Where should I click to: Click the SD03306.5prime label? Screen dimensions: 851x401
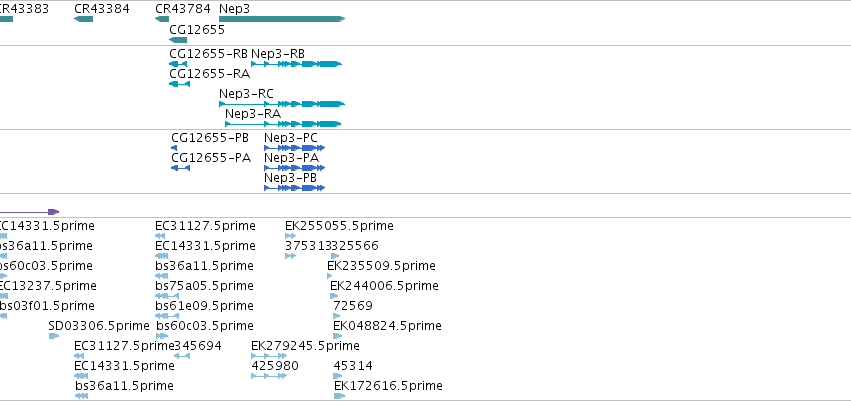[x=99, y=326]
